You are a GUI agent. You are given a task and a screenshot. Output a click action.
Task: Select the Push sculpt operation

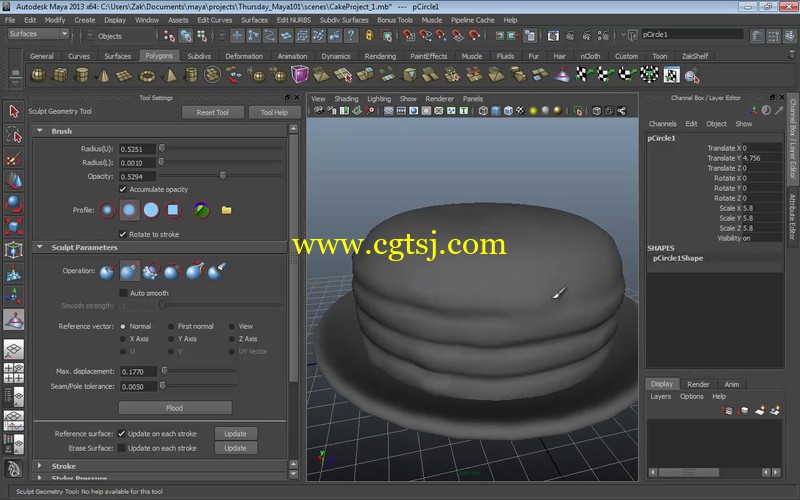tap(108, 271)
